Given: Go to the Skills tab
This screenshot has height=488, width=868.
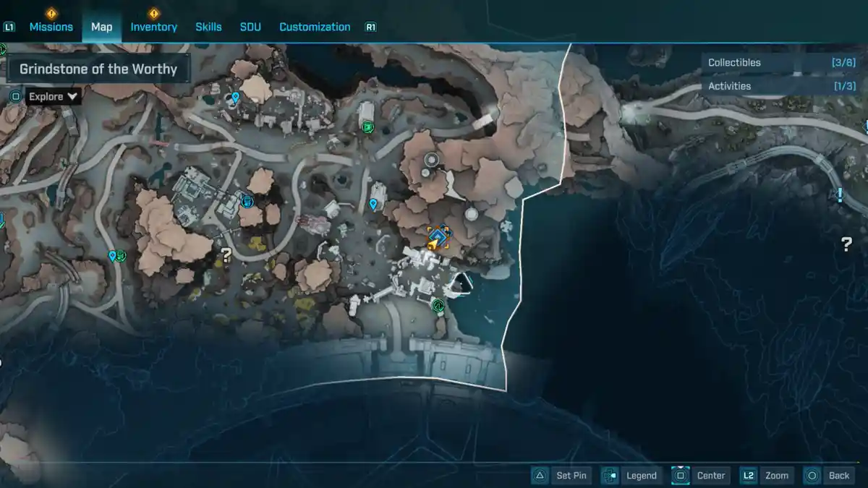Looking at the screenshot, I should coord(208,27).
